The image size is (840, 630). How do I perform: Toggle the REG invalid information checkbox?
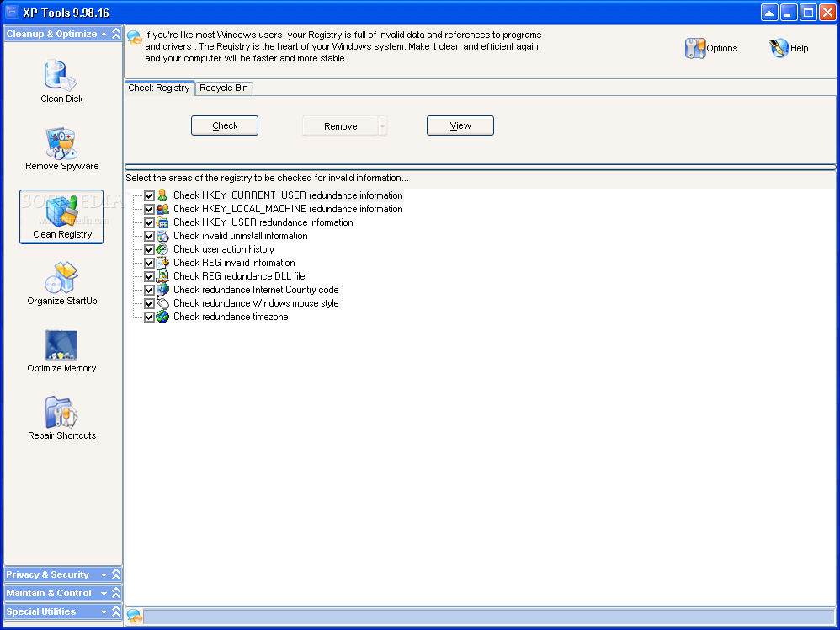pyautogui.click(x=150, y=263)
